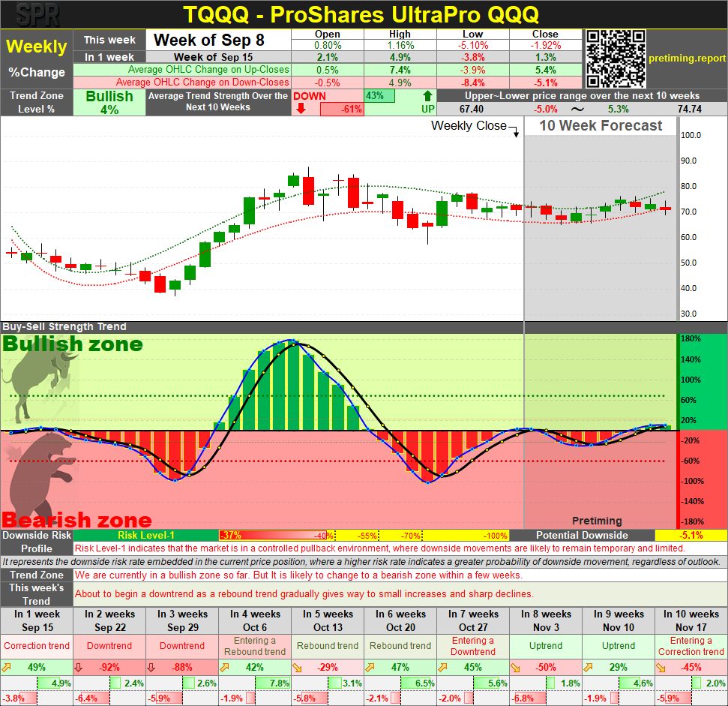Click the 10 Week Forecast heading
728x706 pixels.
point(601,125)
